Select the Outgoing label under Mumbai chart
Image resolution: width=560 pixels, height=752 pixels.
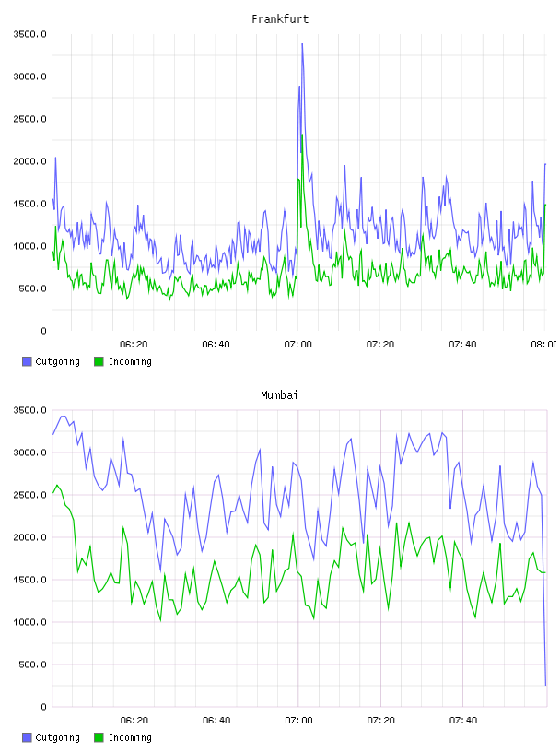click(x=57, y=738)
